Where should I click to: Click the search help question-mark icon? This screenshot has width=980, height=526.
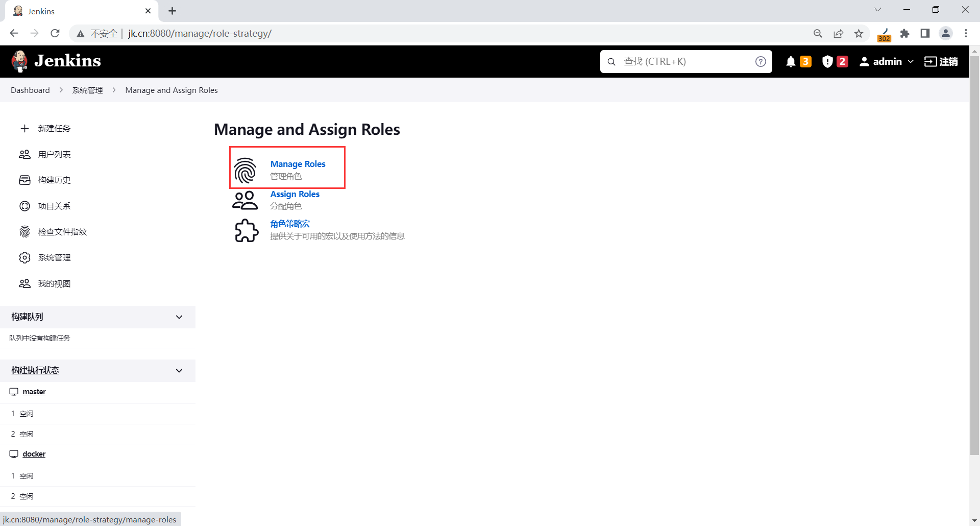[x=761, y=62]
